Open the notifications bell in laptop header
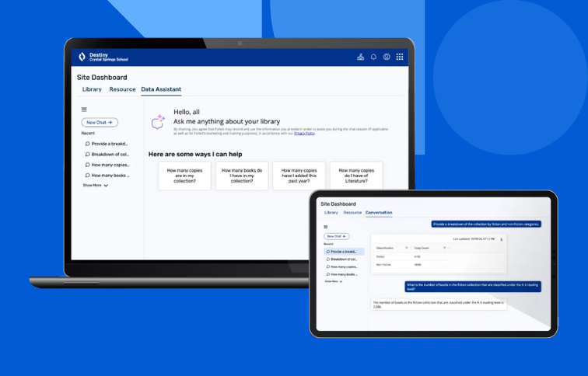Screen dimensions: 588x376 (x=373, y=57)
